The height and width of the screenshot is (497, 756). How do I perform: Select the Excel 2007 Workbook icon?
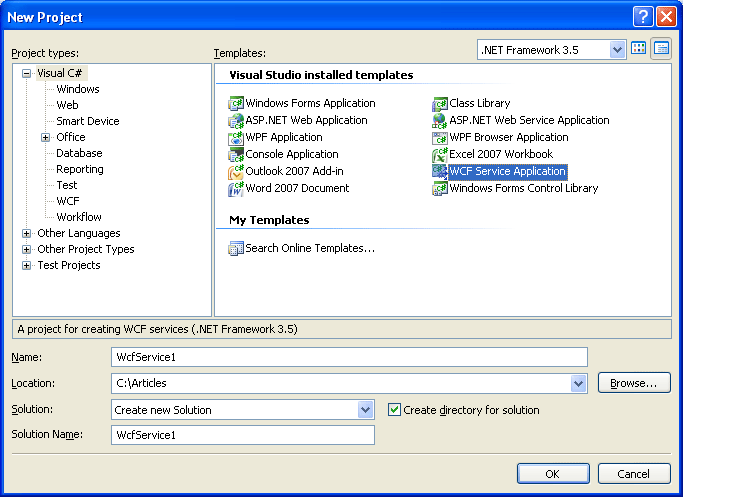click(x=440, y=154)
